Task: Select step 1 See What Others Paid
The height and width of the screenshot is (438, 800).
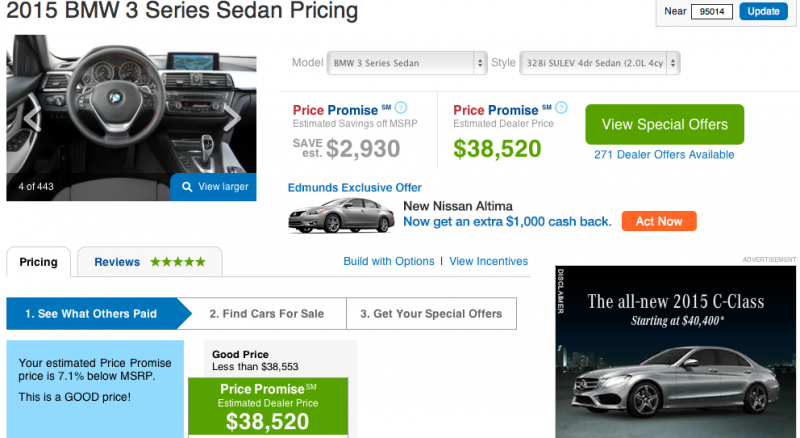Action: point(92,314)
